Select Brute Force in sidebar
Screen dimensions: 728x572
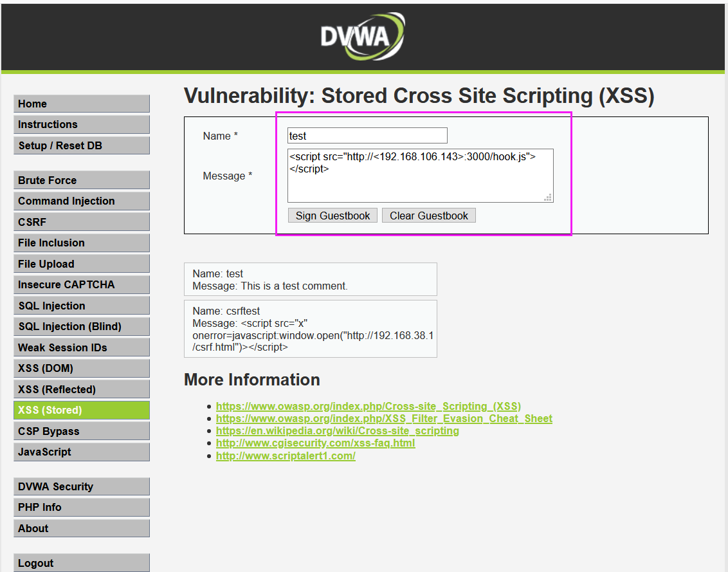(x=82, y=180)
